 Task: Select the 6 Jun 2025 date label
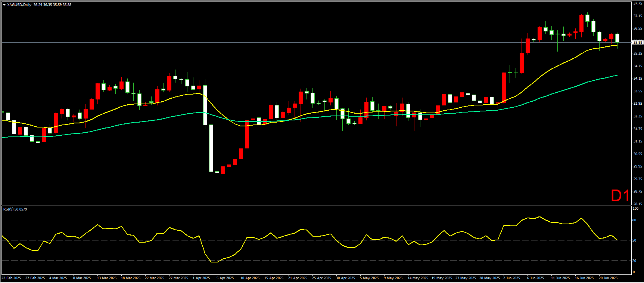pos(535,278)
